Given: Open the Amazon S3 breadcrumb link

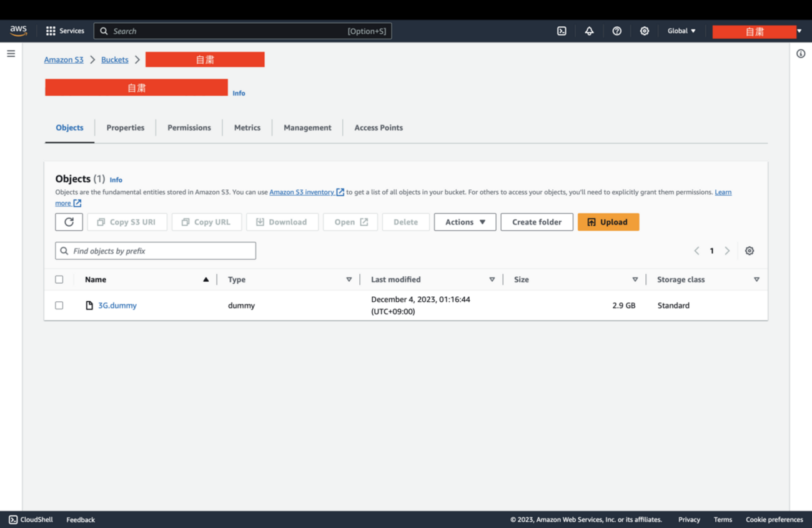Looking at the screenshot, I should tap(64, 60).
